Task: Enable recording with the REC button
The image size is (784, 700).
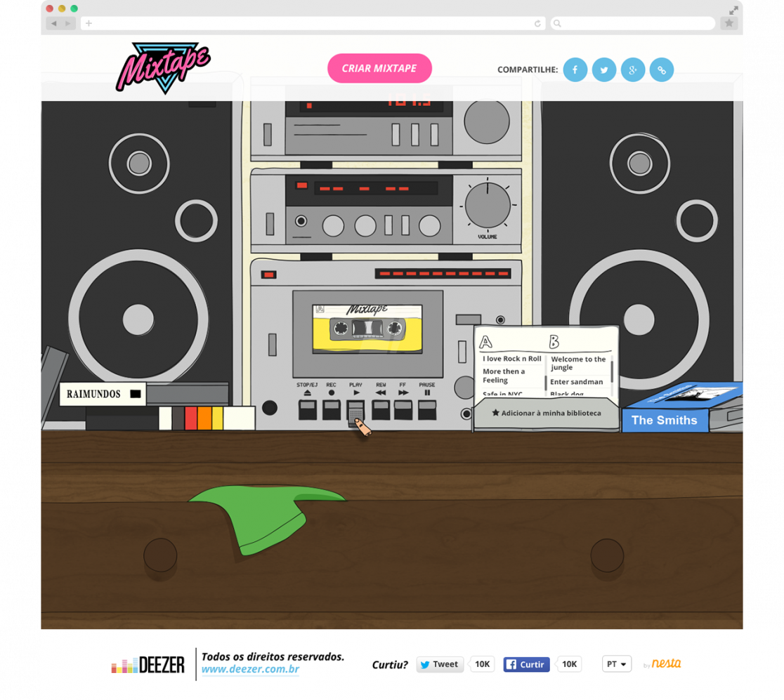Action: (332, 409)
